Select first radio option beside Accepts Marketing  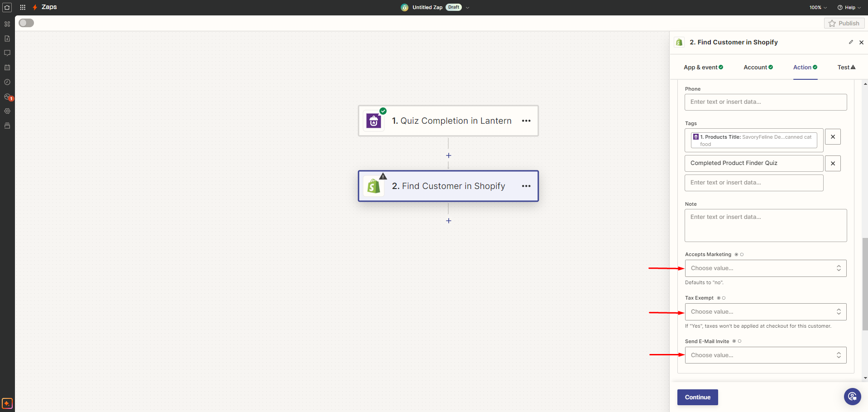(736, 254)
